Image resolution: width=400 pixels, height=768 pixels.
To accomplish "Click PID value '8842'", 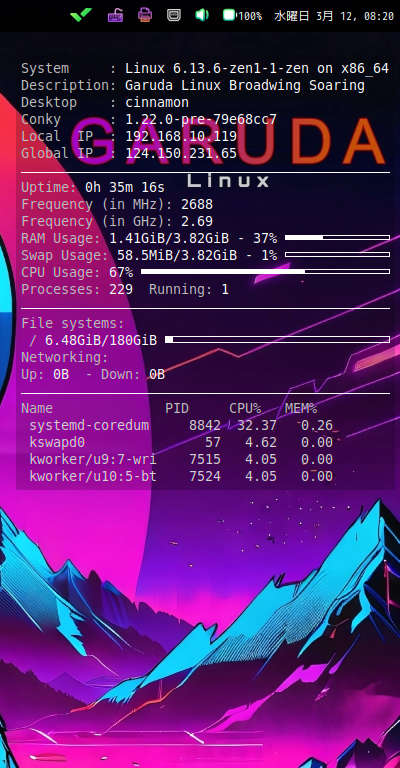I will coord(205,425).
